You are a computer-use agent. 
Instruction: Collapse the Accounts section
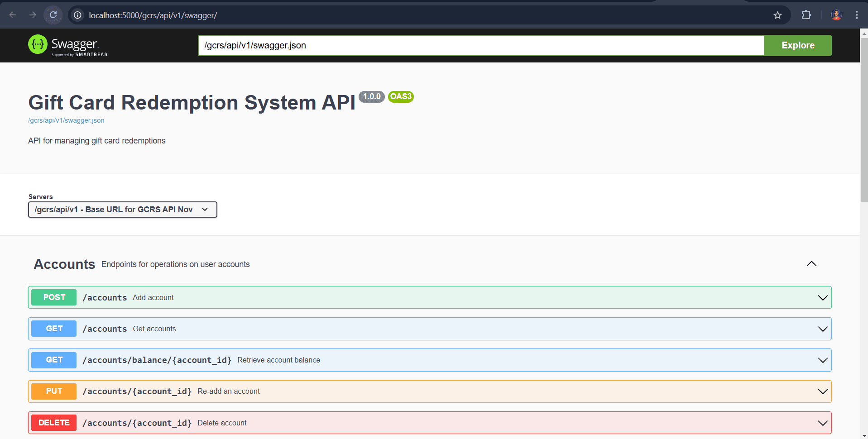click(811, 264)
